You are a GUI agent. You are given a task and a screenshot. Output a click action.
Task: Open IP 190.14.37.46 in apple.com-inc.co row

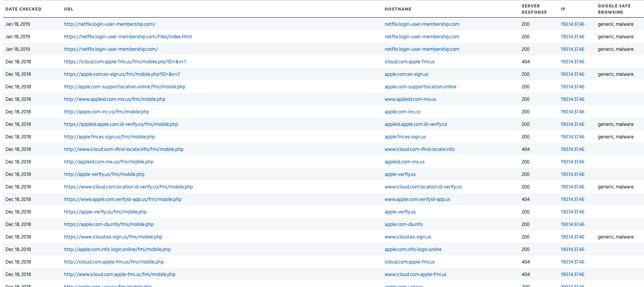tap(573, 112)
